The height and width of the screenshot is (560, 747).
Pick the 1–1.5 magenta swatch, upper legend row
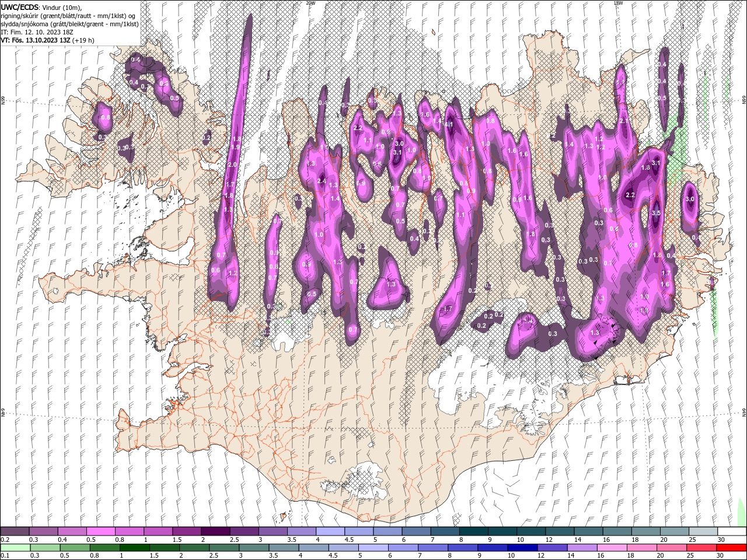coord(158,531)
